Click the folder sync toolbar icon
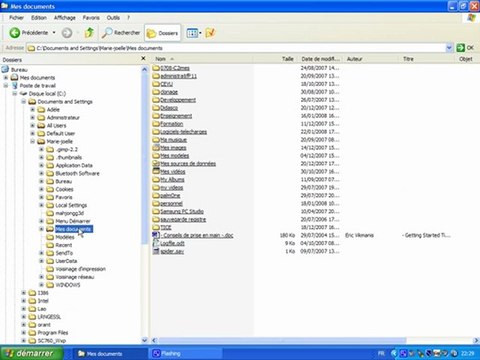Image resolution: width=480 pixels, height=360 pixels. pos(210,33)
